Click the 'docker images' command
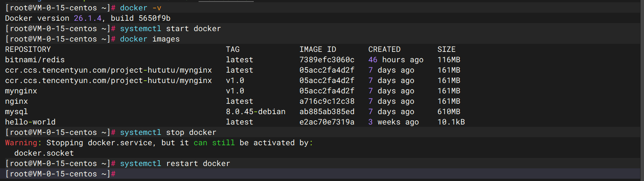The height and width of the screenshot is (181, 644). (x=150, y=39)
